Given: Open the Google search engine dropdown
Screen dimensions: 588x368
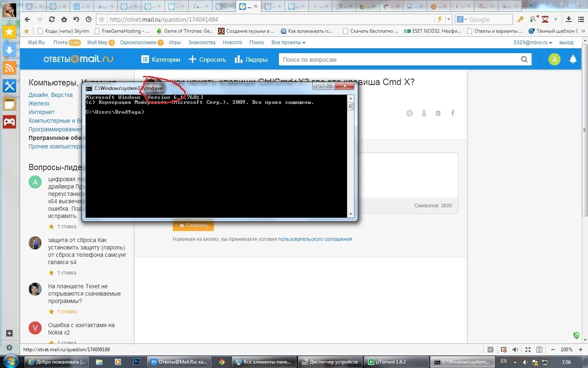Looking at the screenshot, I should 462,19.
